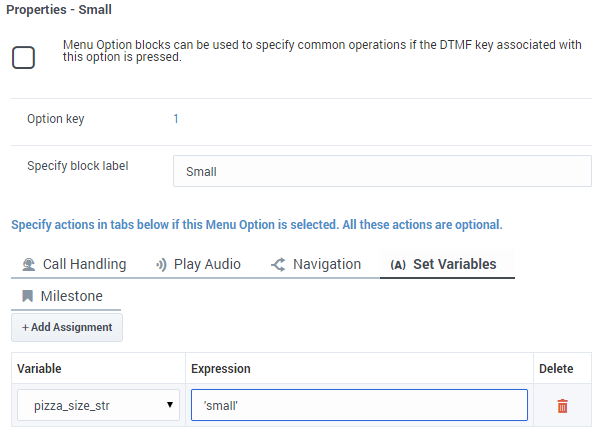The image size is (602, 439).
Task: Open the Play Audio tab
Action: pyautogui.click(x=198, y=264)
